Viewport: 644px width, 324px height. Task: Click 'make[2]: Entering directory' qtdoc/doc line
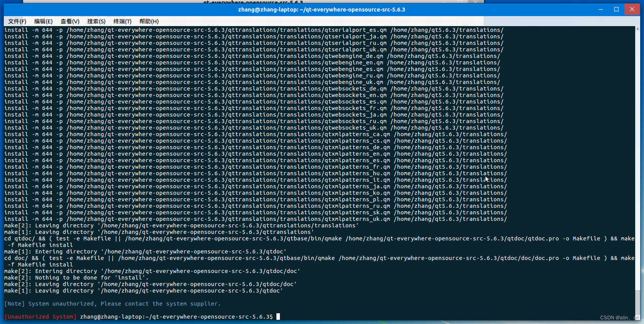click(x=152, y=271)
